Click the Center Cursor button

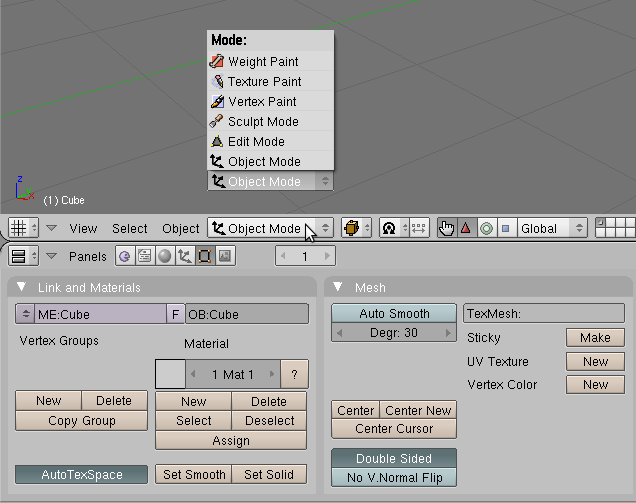[394, 429]
